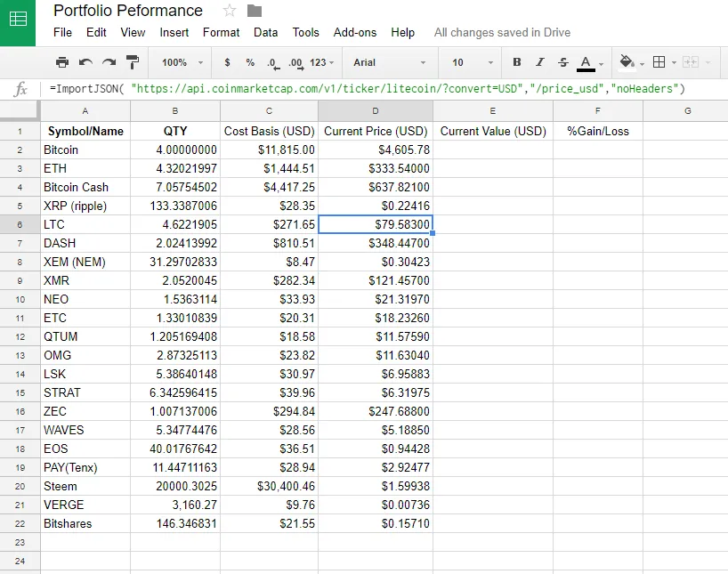Click the Undo arrow

pos(85,62)
